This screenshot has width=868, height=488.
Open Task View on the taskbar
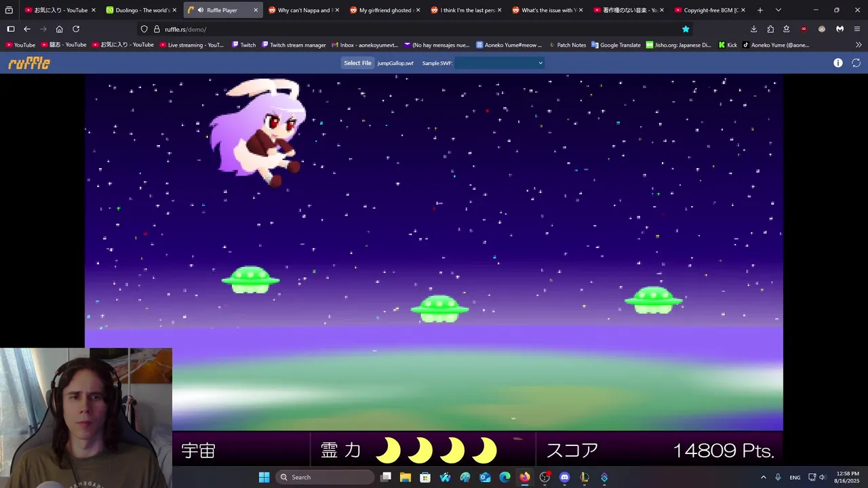[386, 477]
